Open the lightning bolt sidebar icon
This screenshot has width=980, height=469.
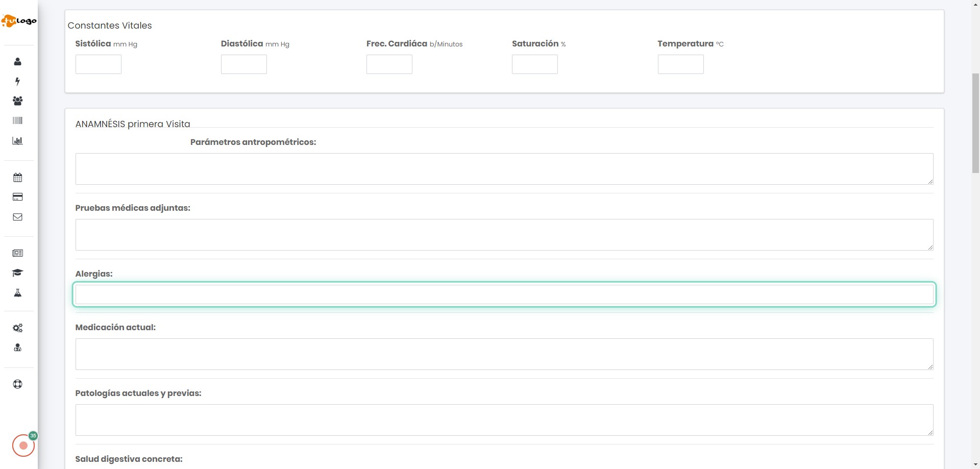click(x=18, y=82)
